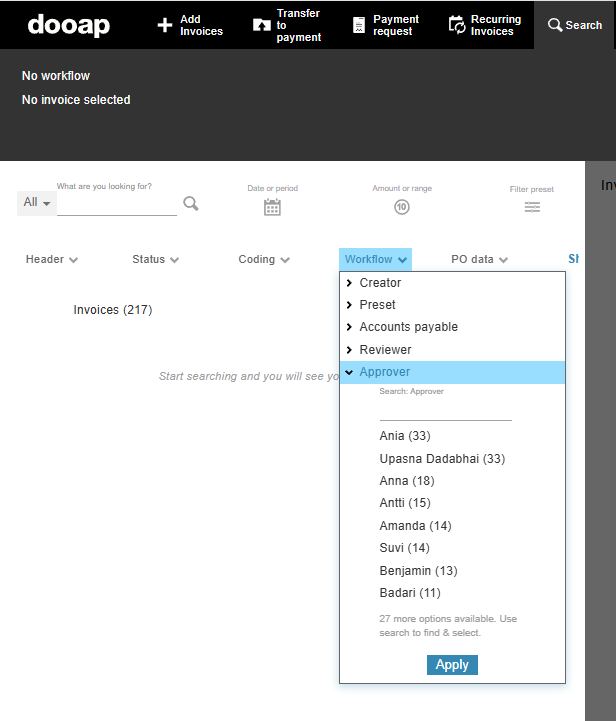Viewport: 616px width, 721px height.
Task: Click the Transfer to payment label
Action: pos(298,25)
